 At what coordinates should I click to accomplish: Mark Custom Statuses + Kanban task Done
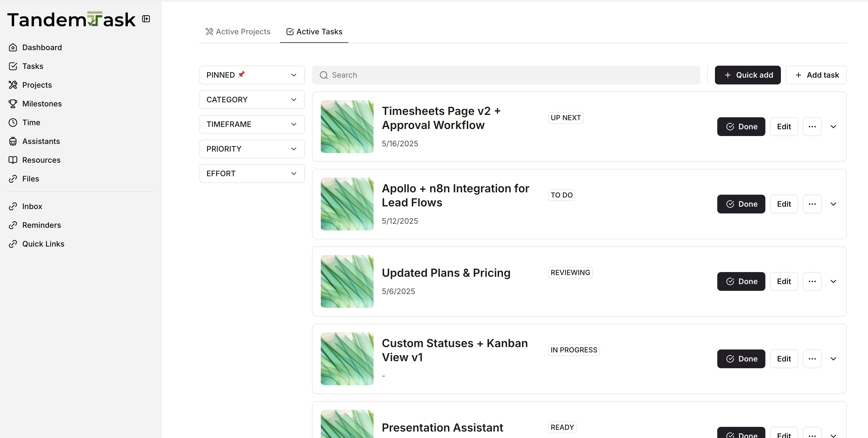click(741, 359)
